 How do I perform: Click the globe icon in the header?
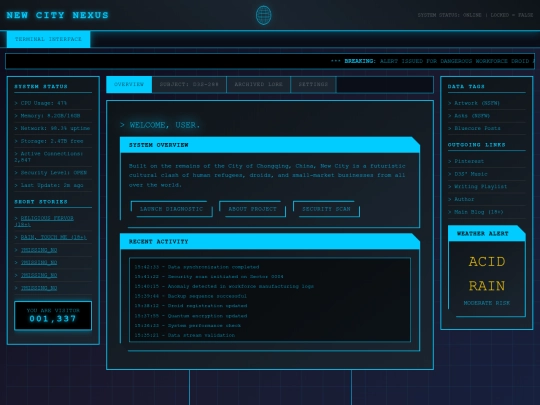[x=263, y=15]
